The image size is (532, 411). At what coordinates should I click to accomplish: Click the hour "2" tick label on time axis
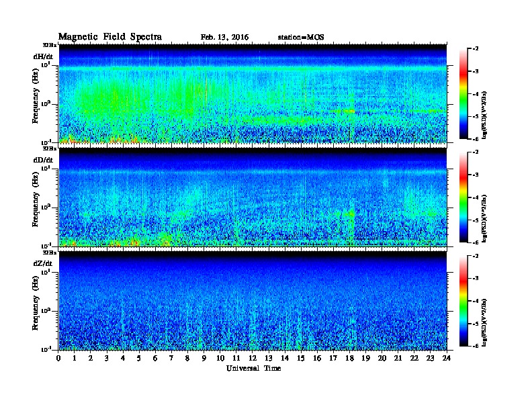[91, 359]
